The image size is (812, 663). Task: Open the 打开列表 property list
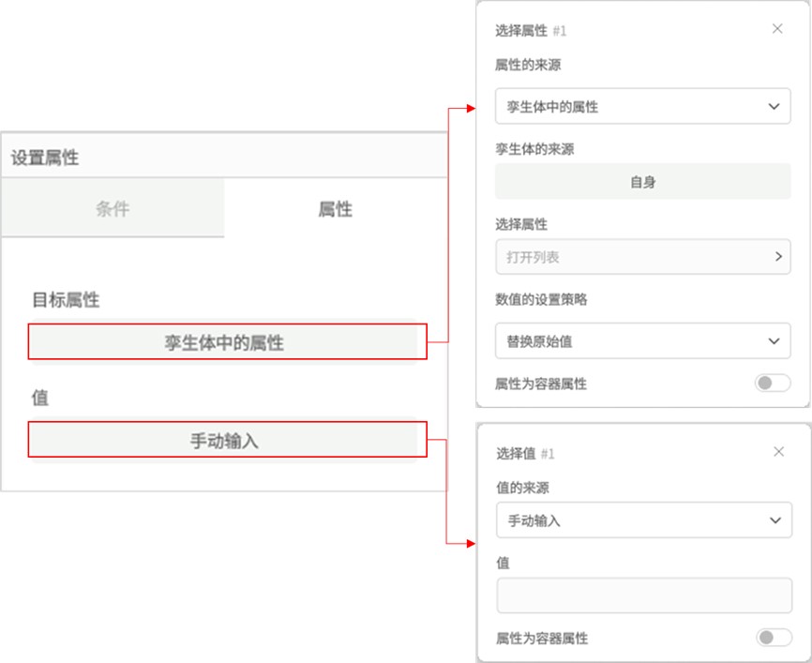coord(642,256)
